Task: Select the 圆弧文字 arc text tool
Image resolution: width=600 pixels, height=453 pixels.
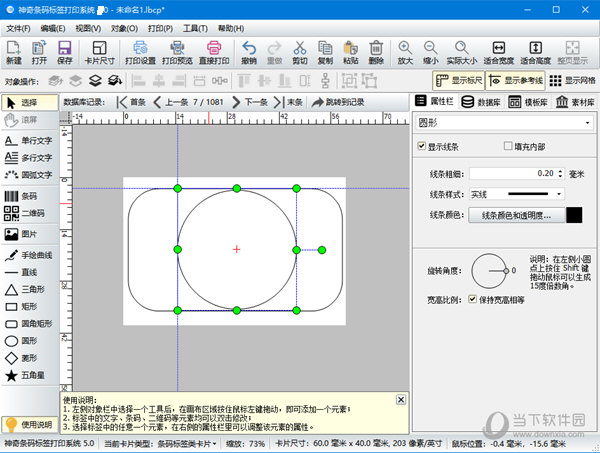Action: point(29,174)
